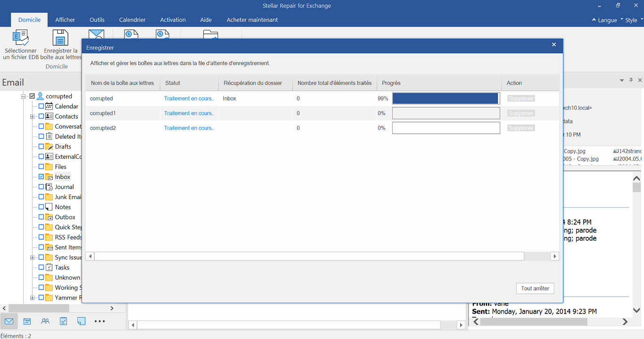Expand the Sync Issues tree node
The width and height of the screenshot is (644, 339).
click(32, 258)
